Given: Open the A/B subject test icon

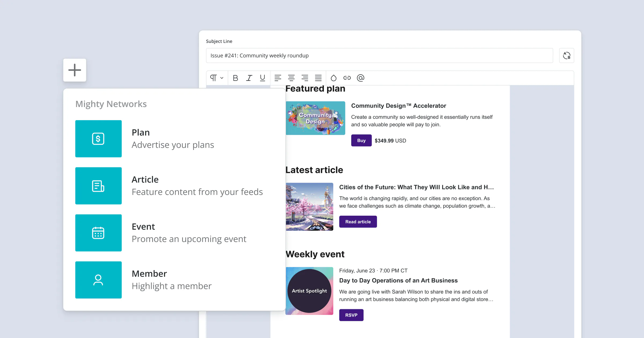Looking at the screenshot, I should tap(566, 56).
